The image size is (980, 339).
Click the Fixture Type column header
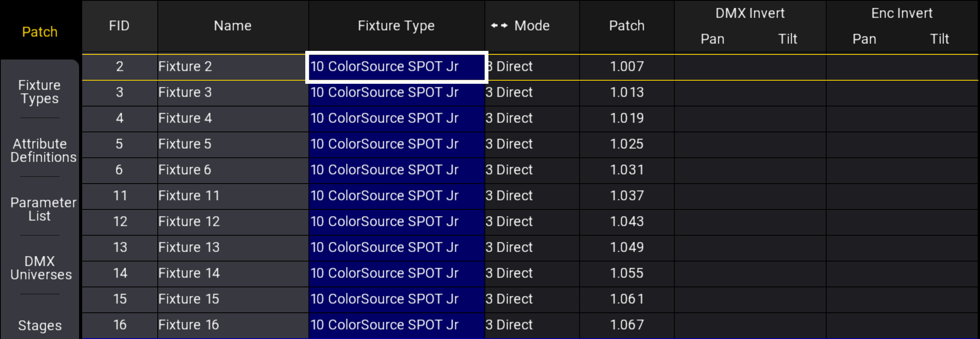(x=396, y=26)
